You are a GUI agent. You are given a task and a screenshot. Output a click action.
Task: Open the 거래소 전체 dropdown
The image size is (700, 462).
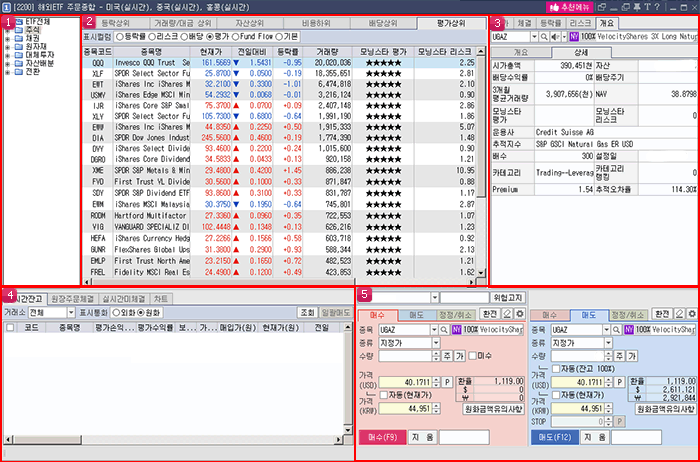(71, 312)
